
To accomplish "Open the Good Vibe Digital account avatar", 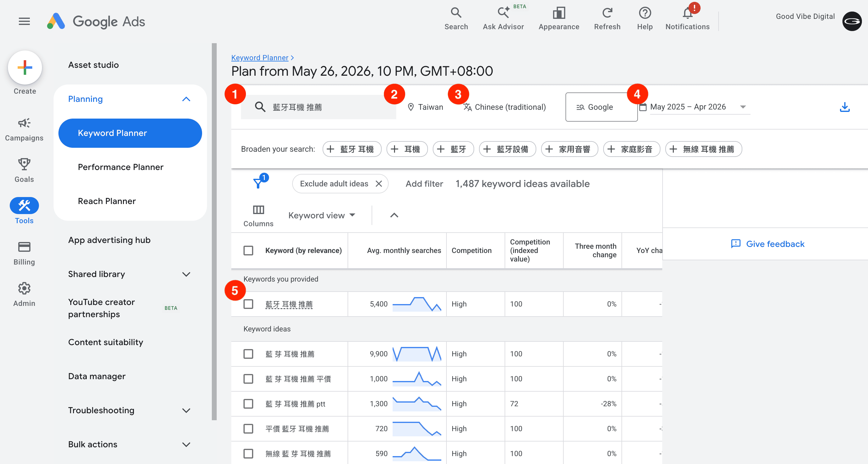I will (x=852, y=21).
